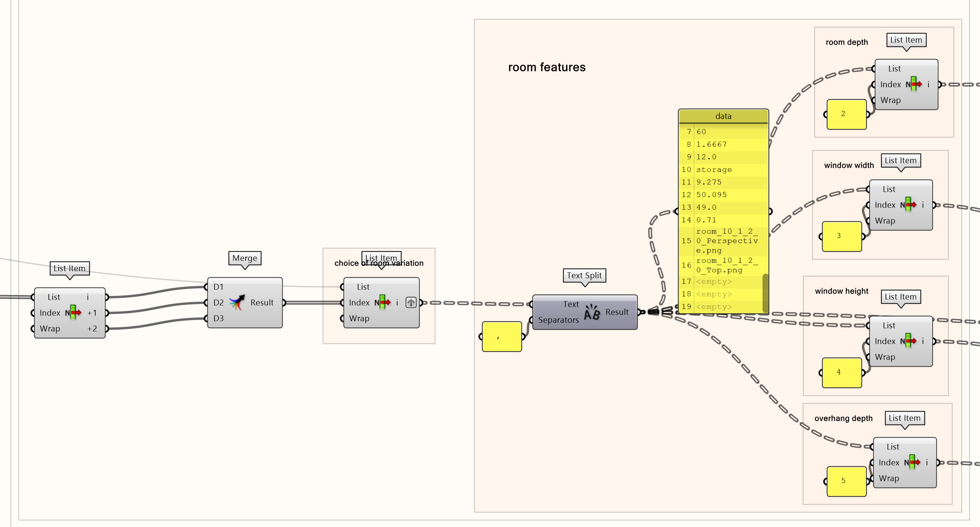980x527 pixels.
Task: Click the Text Split label tag
Action: (584, 275)
